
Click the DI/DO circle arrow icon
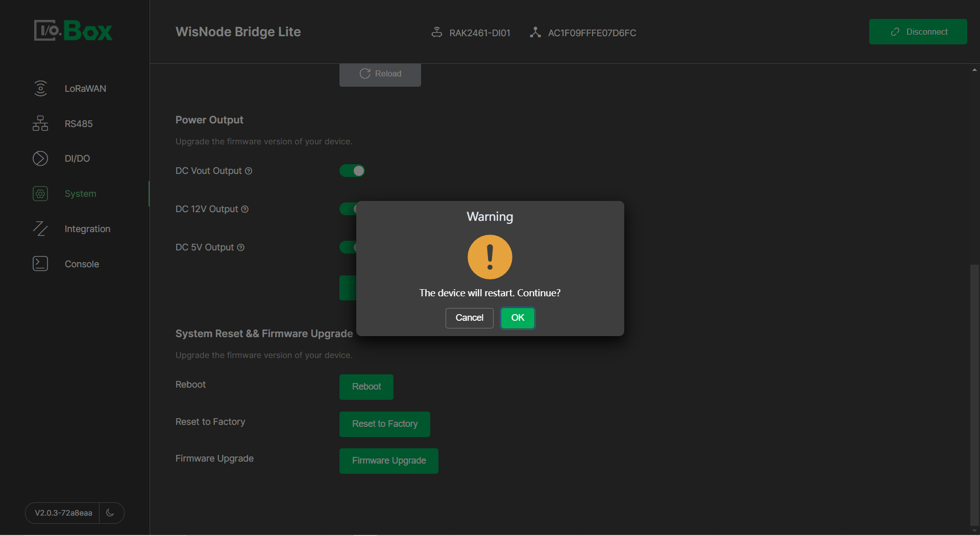point(40,159)
